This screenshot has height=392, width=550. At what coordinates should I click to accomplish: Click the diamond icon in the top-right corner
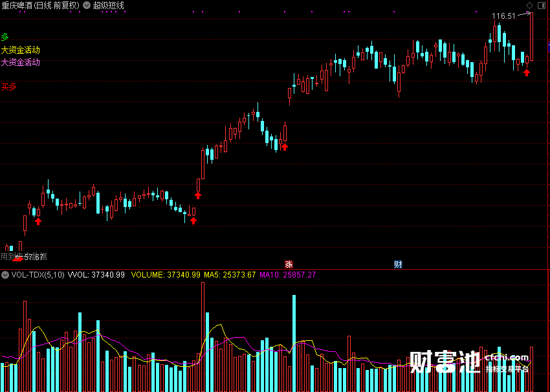click(529, 5)
